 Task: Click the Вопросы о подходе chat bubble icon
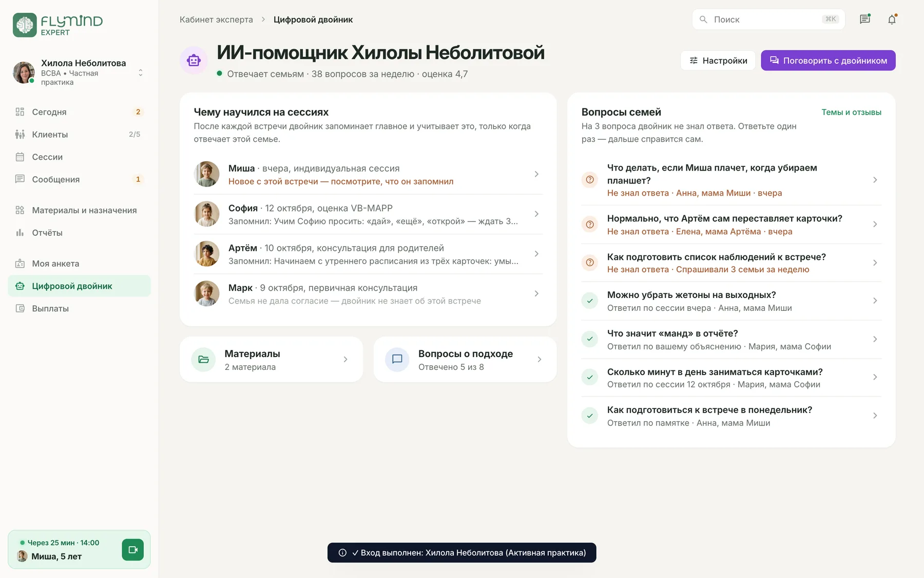(397, 360)
